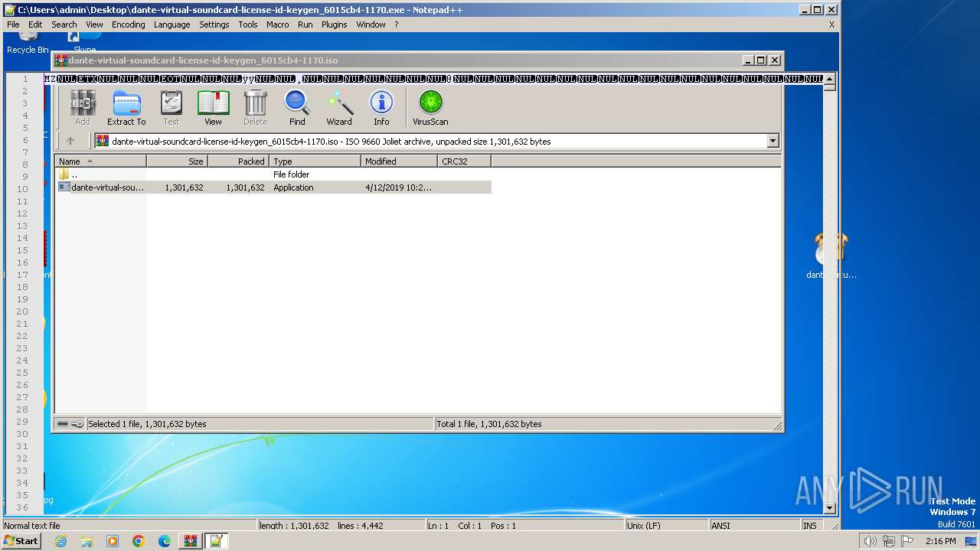Open Notepad++ Run menu
980x551 pixels.
point(305,24)
